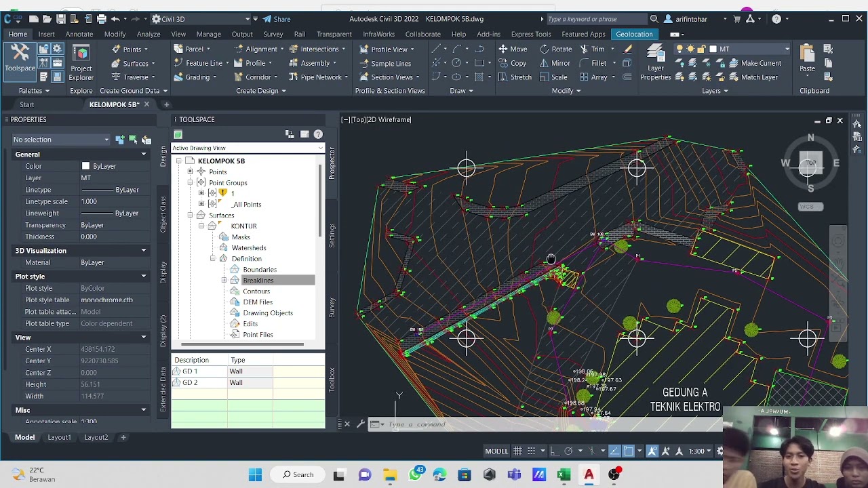
Task: Select the Rotate tool
Action: pos(555,49)
